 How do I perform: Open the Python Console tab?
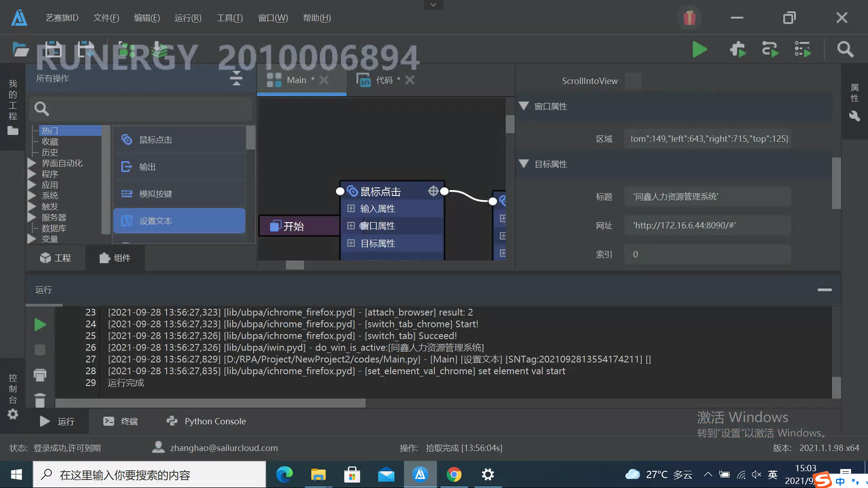(x=207, y=421)
